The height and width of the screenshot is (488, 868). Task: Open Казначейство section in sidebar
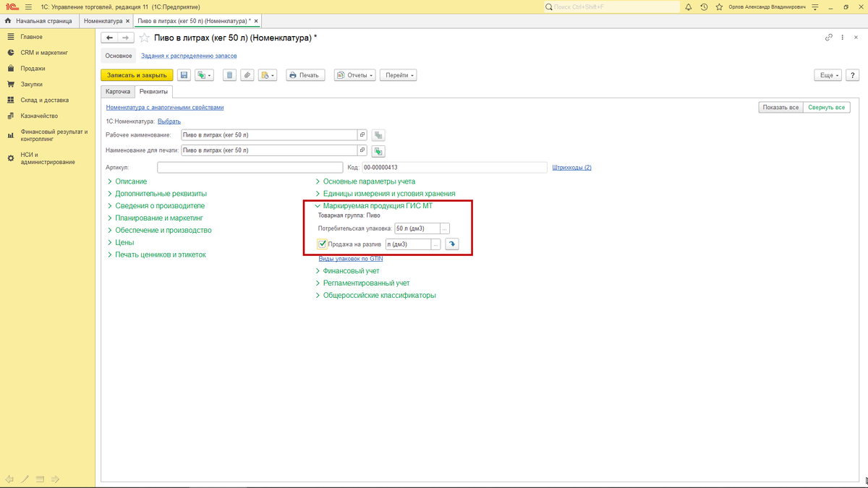(x=39, y=116)
